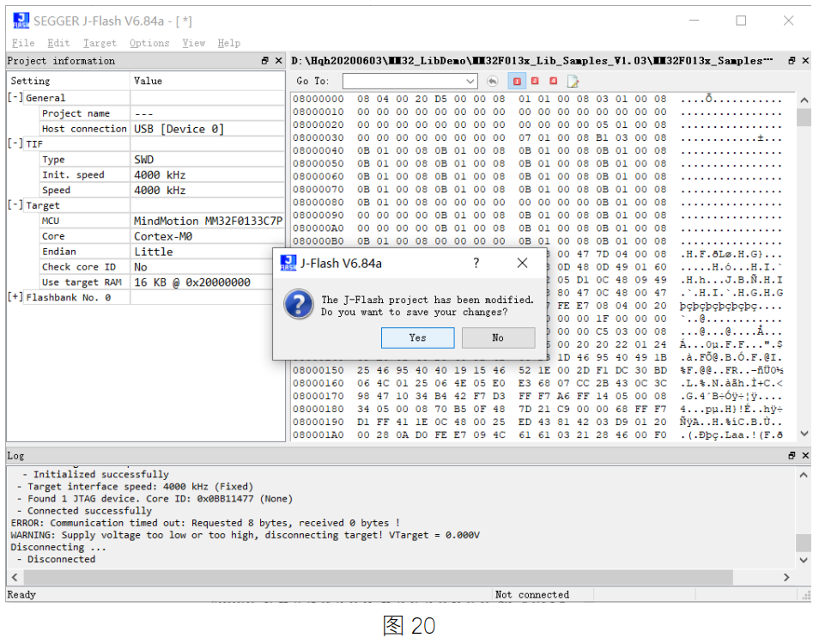Select 4-byte display width icon
This screenshot has width=819, height=644.
pos(553,81)
